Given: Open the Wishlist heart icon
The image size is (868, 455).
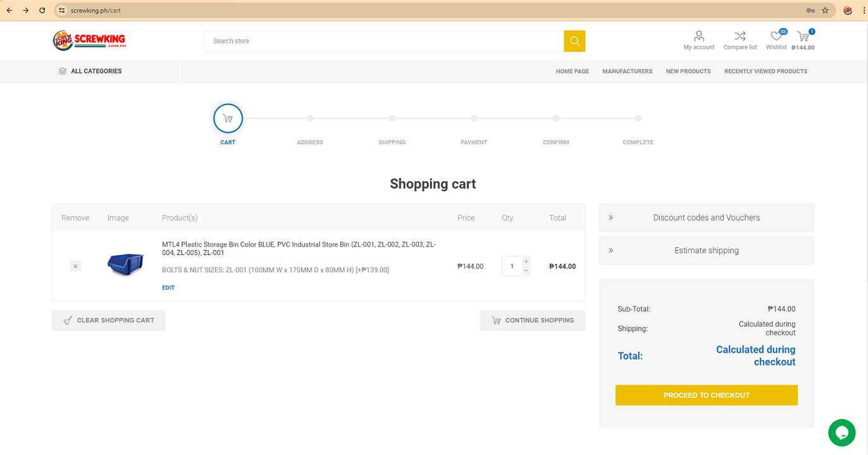Looking at the screenshot, I should (x=776, y=37).
